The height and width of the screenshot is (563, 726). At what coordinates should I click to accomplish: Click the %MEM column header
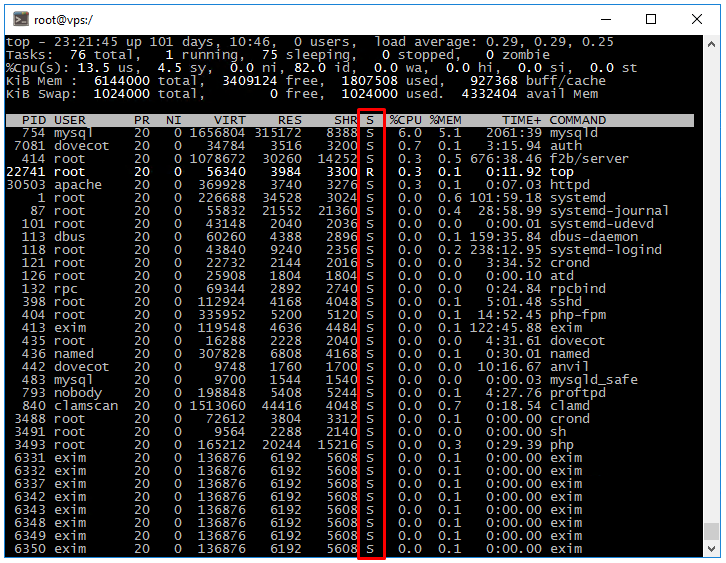tap(446, 120)
